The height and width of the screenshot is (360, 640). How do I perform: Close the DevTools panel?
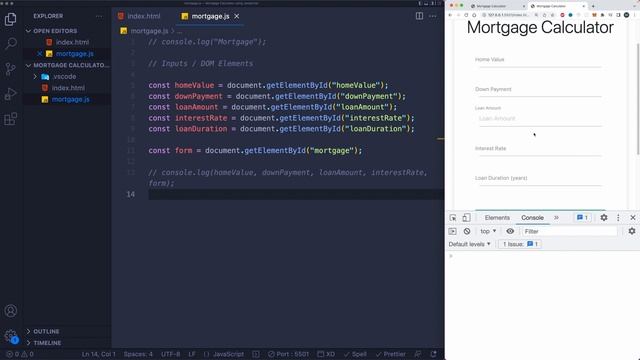[x=633, y=218]
